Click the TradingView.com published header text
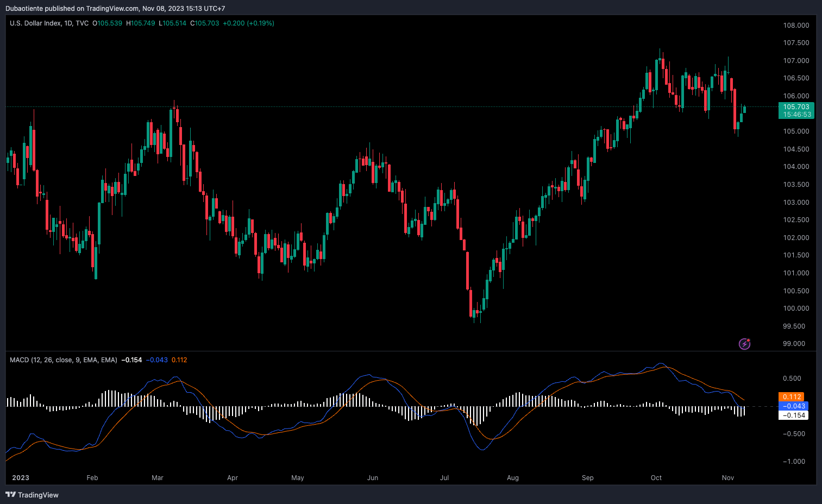 pyautogui.click(x=115, y=8)
